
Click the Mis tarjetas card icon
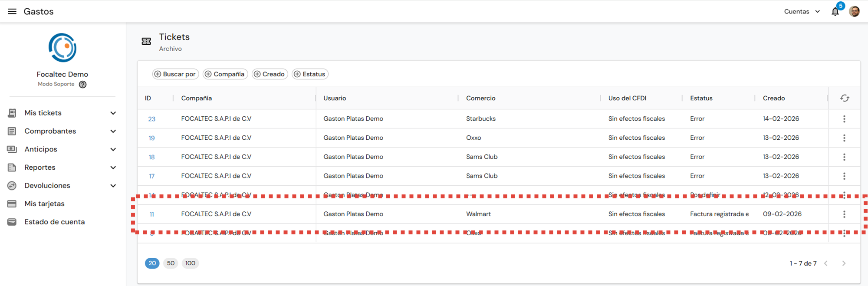[12, 204]
